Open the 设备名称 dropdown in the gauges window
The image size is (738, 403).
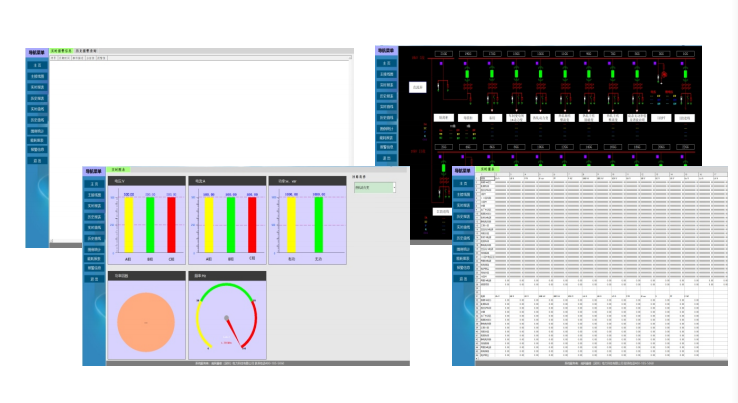[374, 187]
